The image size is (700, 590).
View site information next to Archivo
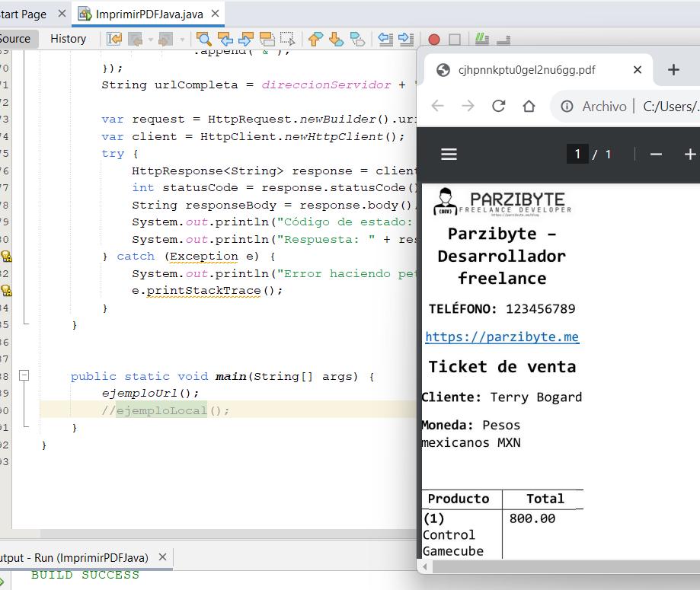567,107
